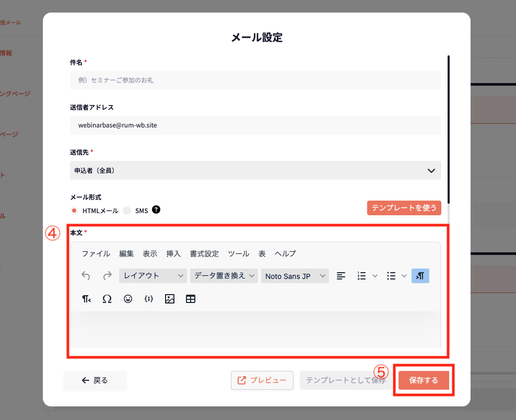Click the redo arrow in the editor toolbar

coord(107,276)
